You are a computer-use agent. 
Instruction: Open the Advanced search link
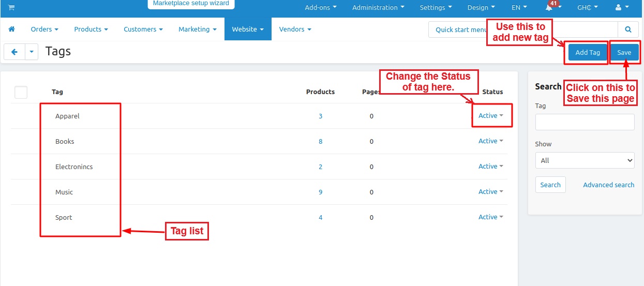pyautogui.click(x=608, y=185)
